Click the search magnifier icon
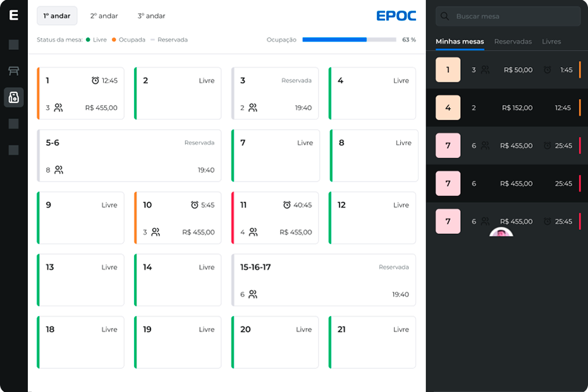 (444, 16)
